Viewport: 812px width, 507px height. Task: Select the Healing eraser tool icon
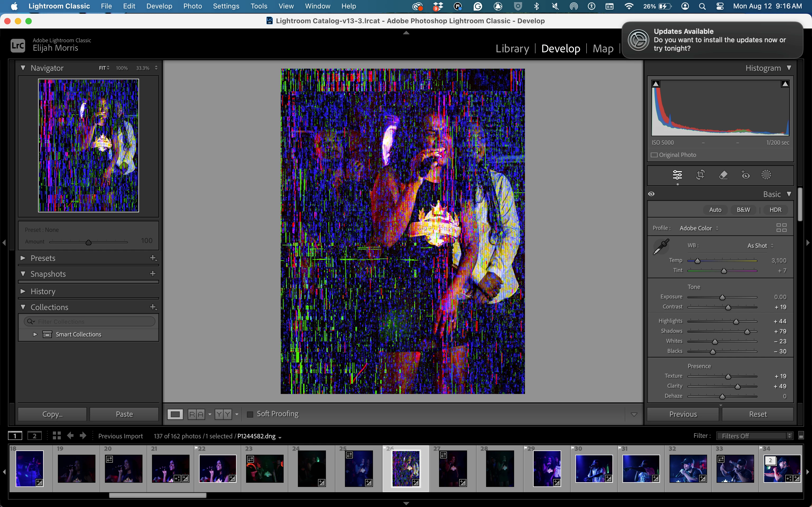coord(723,175)
